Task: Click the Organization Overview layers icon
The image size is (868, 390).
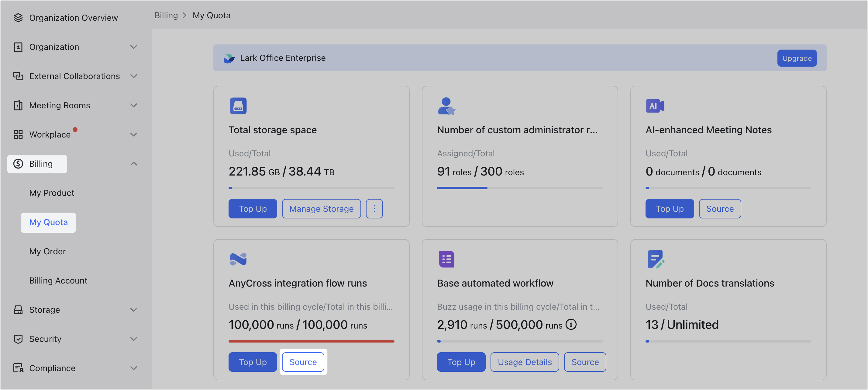Action: coord(18,18)
